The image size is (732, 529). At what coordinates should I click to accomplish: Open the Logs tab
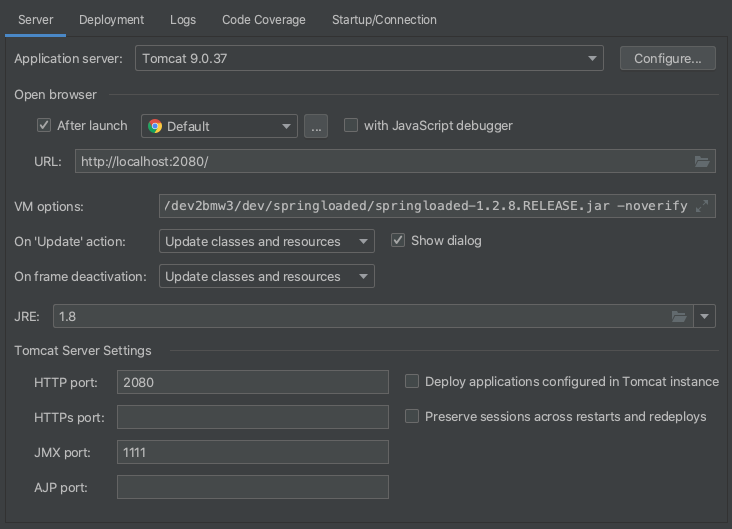click(183, 20)
